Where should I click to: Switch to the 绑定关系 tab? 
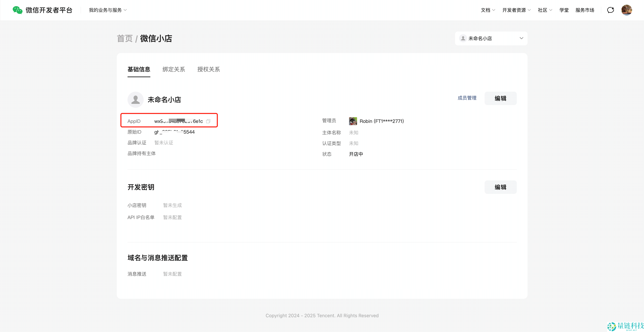(174, 69)
